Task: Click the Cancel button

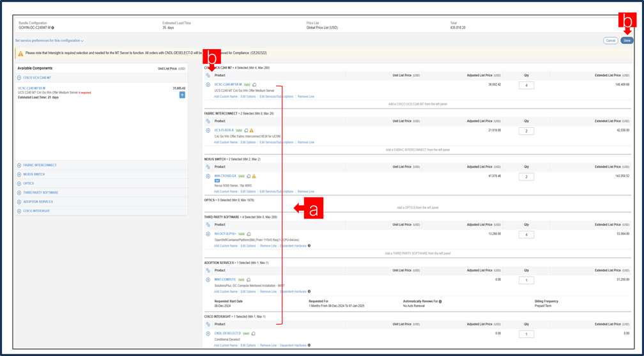Action: 611,41
